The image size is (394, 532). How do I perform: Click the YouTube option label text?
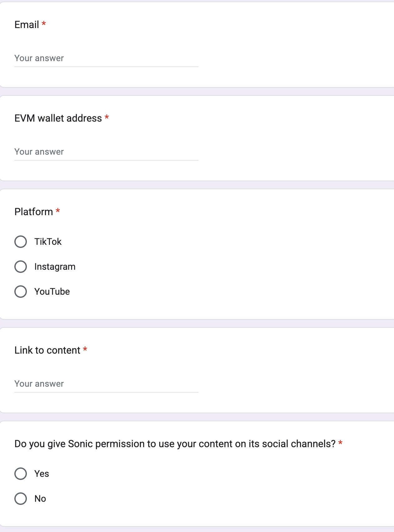52,292
